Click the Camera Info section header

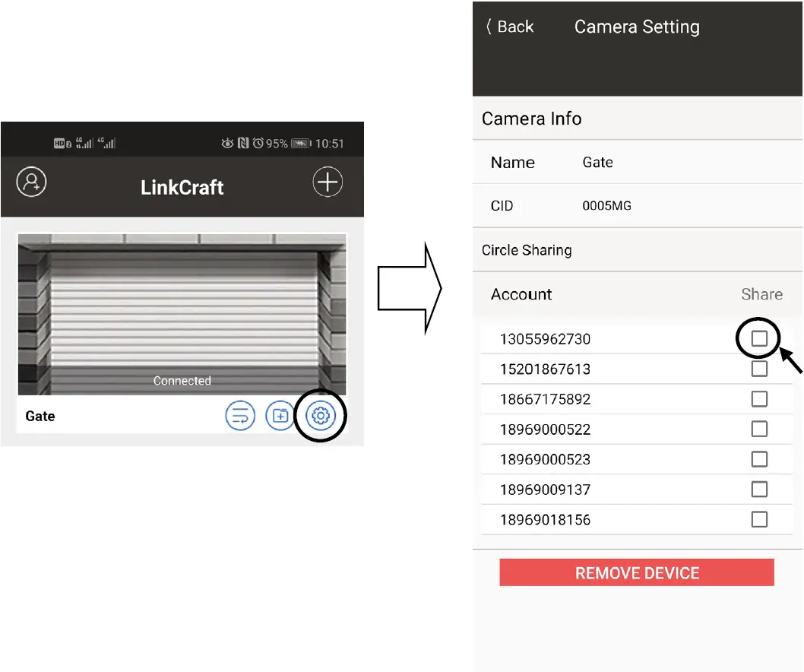coord(532,119)
